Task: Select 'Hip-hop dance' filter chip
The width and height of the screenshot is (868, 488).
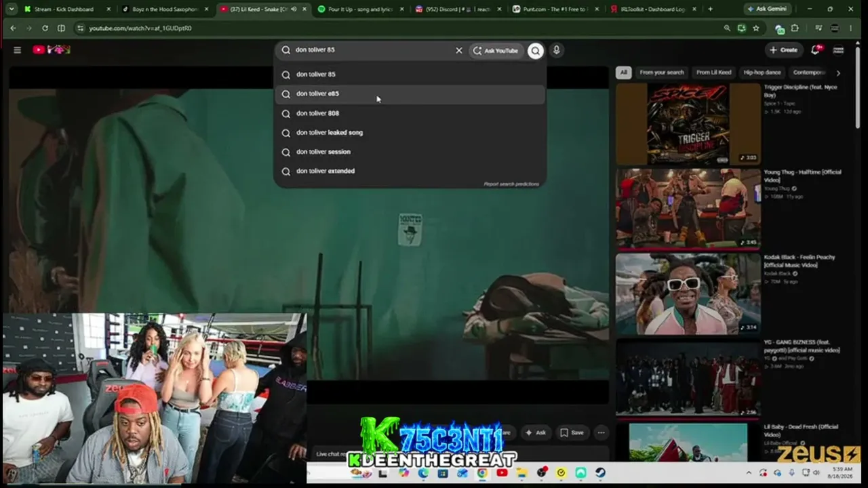Action: 762,73
